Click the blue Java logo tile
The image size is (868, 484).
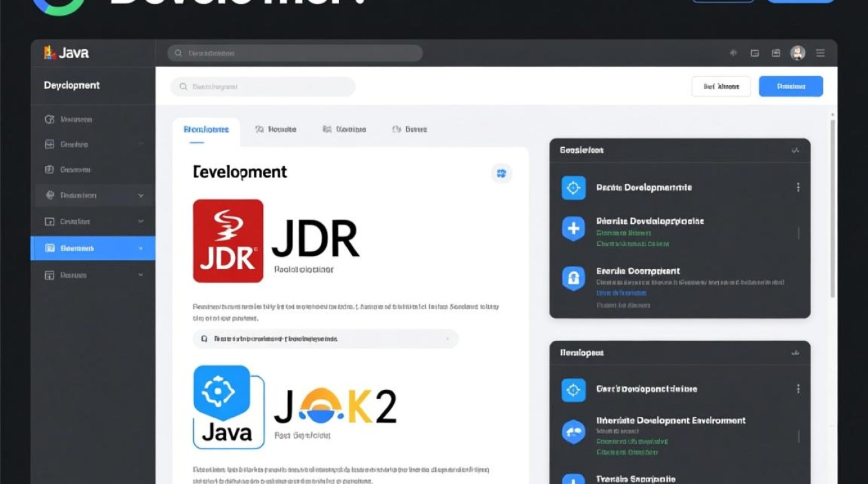(229, 407)
